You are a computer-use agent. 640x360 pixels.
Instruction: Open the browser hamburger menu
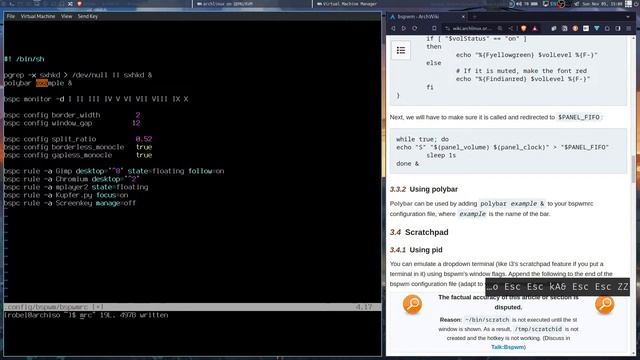click(629, 29)
